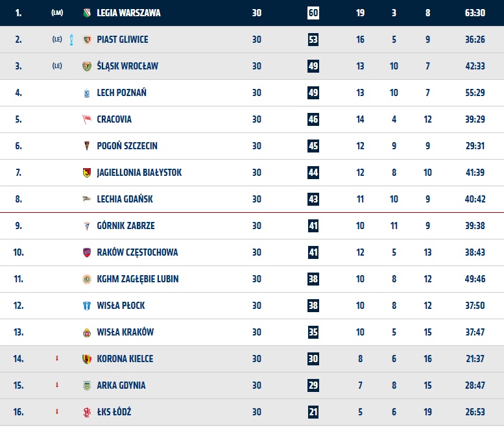Click the trophy icon next to Piast Gliwice
The image size is (504, 427).
71,40
